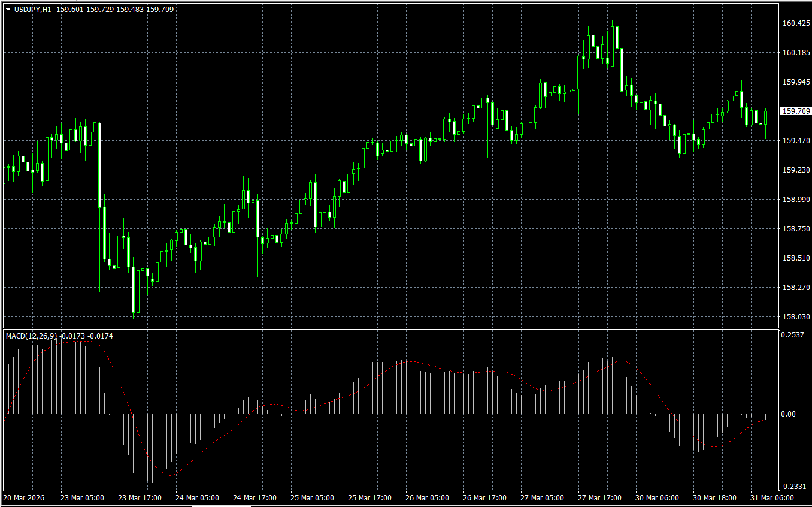Click the 26 Mar 17:00 time label
This screenshot has width=812, height=507.
coord(484,498)
